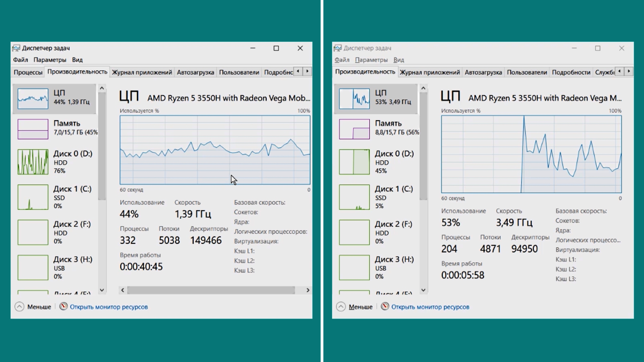
Task: Select Производительность tab in the right window
Action: tap(365, 72)
